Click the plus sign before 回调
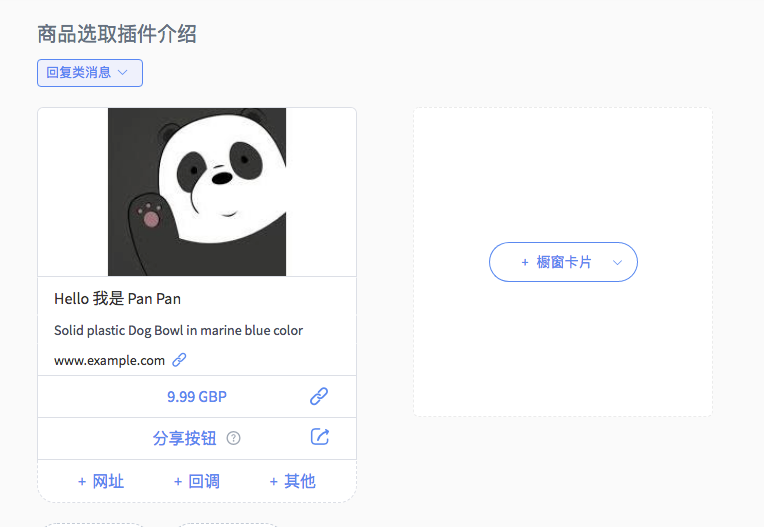Image resolution: width=764 pixels, height=527 pixels. [178, 482]
